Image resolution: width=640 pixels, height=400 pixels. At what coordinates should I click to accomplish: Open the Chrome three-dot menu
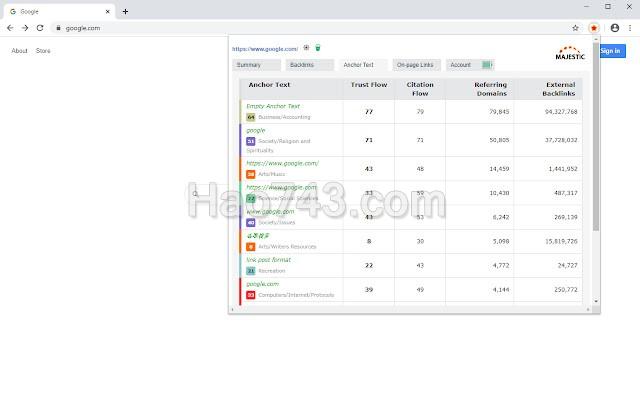(x=630, y=28)
